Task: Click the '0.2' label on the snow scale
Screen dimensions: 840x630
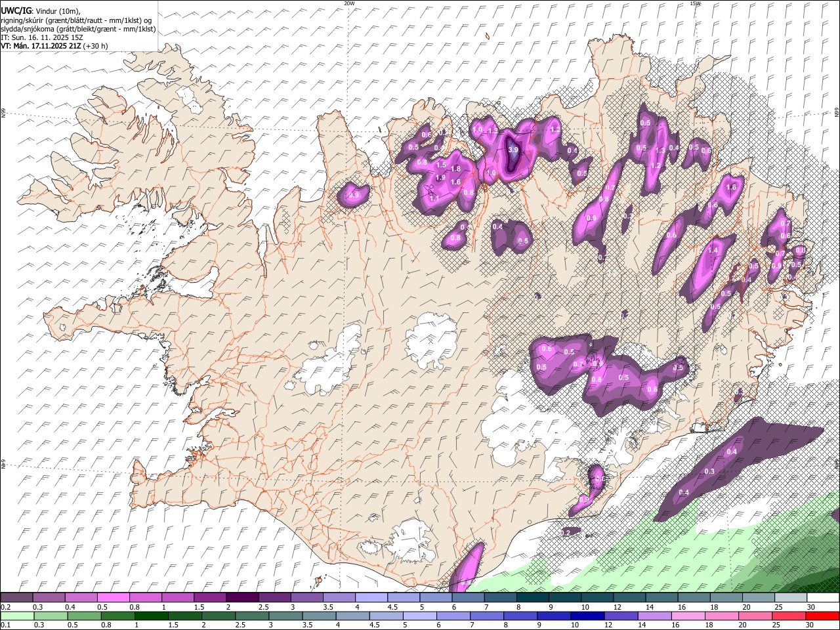Action: 5,607
